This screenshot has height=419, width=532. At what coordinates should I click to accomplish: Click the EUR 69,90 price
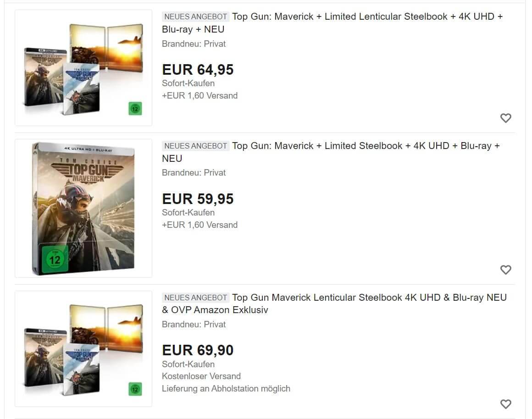click(x=198, y=350)
